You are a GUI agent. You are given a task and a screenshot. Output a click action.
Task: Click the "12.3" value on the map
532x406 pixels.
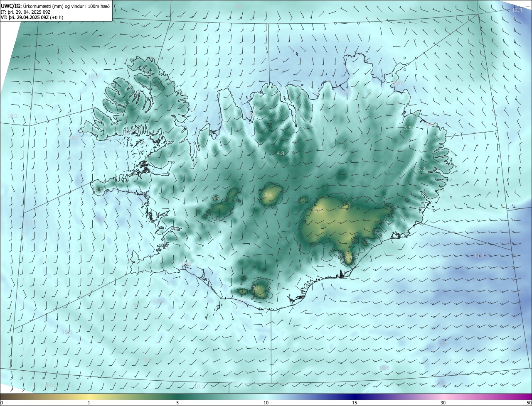pos(517,10)
